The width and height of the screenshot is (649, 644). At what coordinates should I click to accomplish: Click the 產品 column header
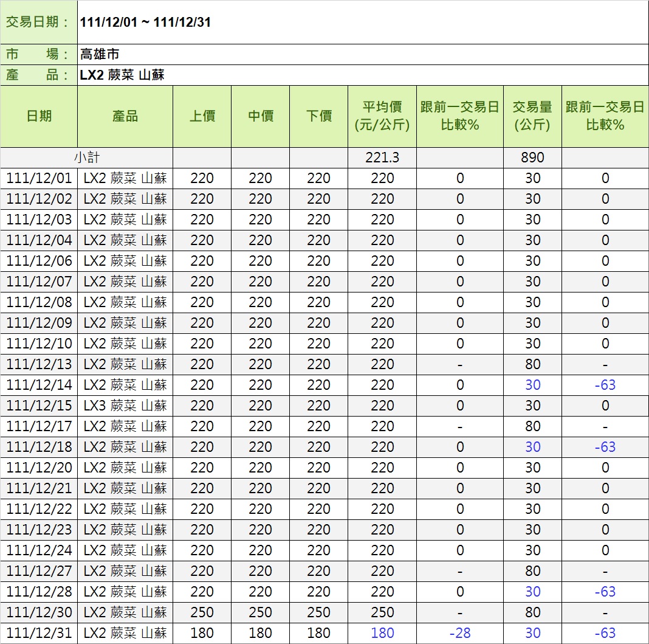[x=125, y=116]
